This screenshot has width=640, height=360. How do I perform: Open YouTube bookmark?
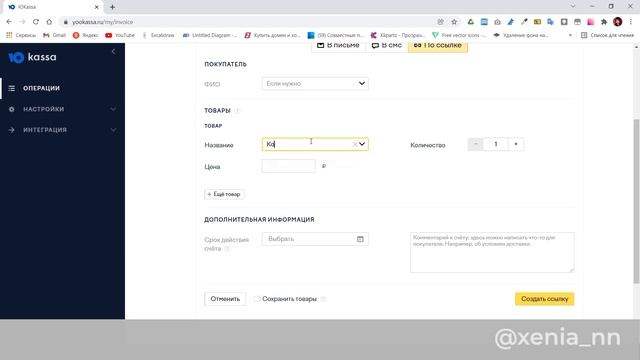120,35
